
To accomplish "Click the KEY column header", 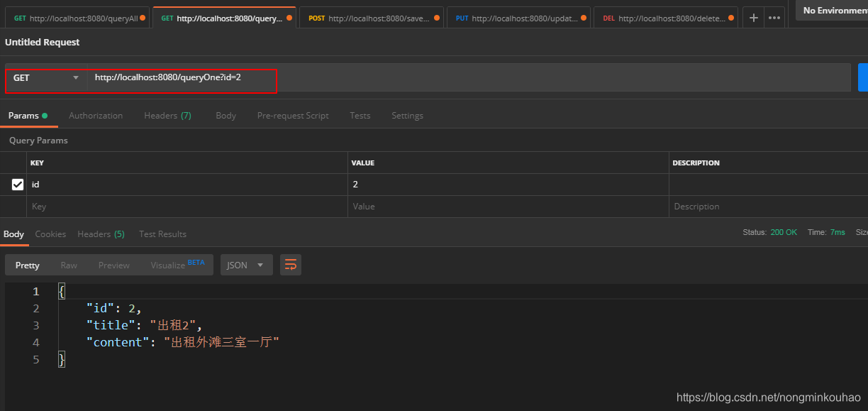I will click(x=37, y=163).
